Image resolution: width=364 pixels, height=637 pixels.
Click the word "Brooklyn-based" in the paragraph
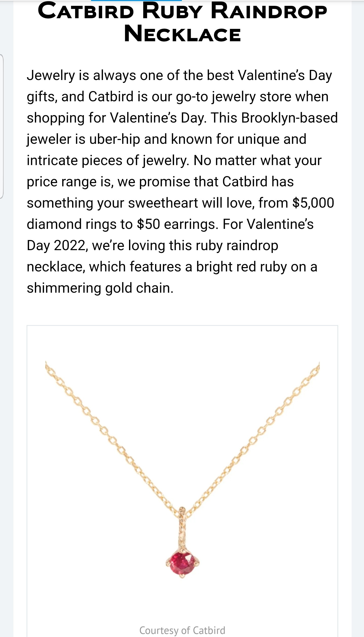(x=289, y=118)
